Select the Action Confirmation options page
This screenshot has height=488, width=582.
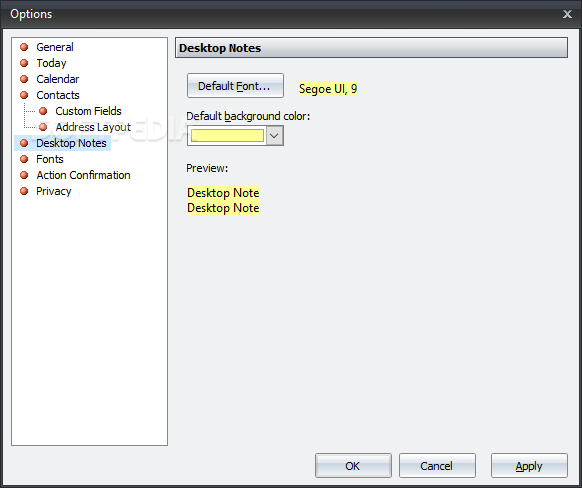83,175
